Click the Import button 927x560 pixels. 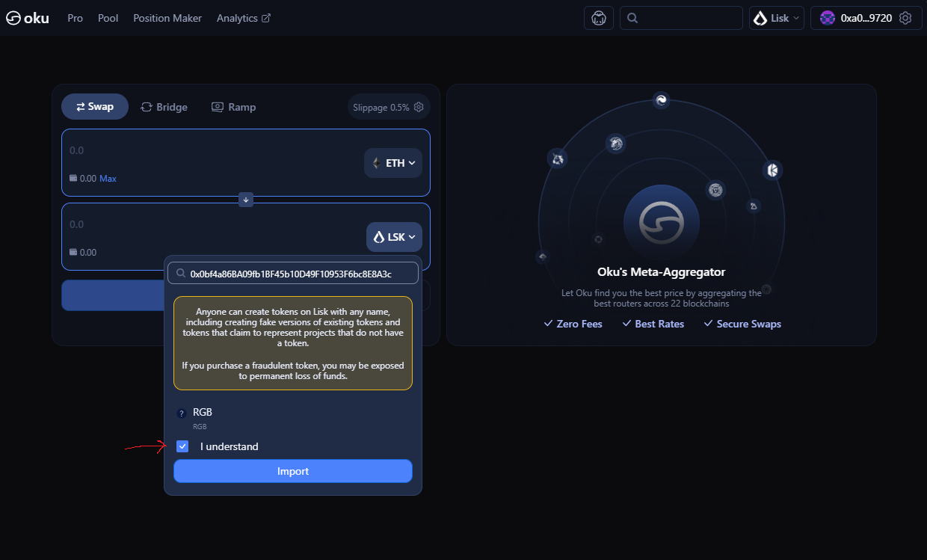(x=293, y=471)
